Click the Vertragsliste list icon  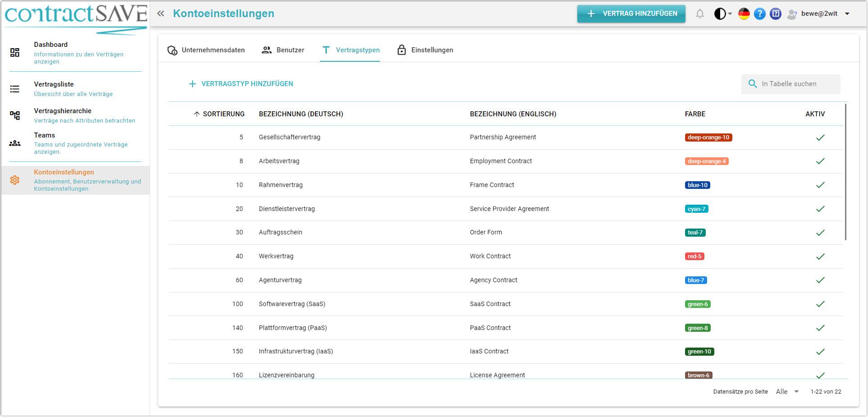(x=15, y=89)
